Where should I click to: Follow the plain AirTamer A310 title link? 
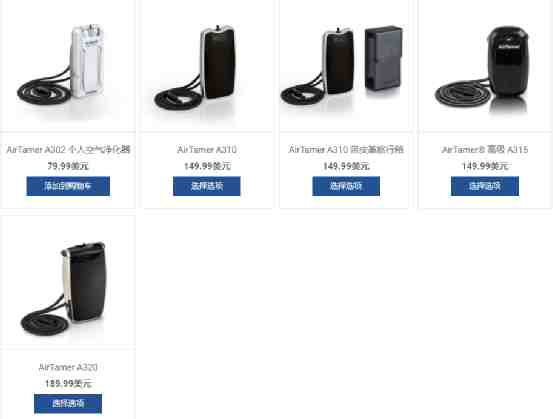pyautogui.click(x=207, y=150)
